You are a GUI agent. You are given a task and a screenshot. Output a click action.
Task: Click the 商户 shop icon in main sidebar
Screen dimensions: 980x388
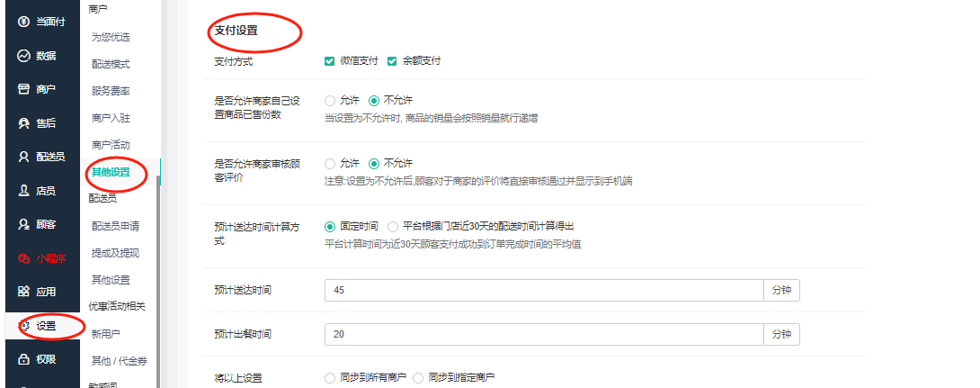click(x=23, y=89)
